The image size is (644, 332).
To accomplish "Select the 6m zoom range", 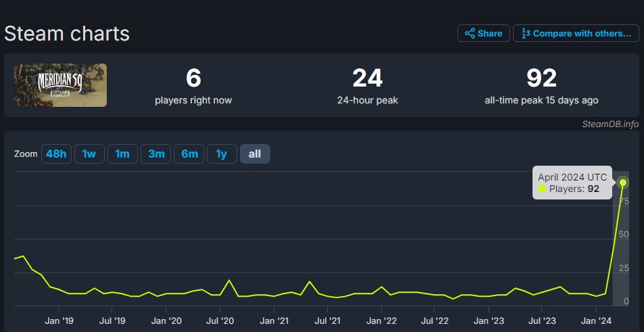I will (189, 154).
